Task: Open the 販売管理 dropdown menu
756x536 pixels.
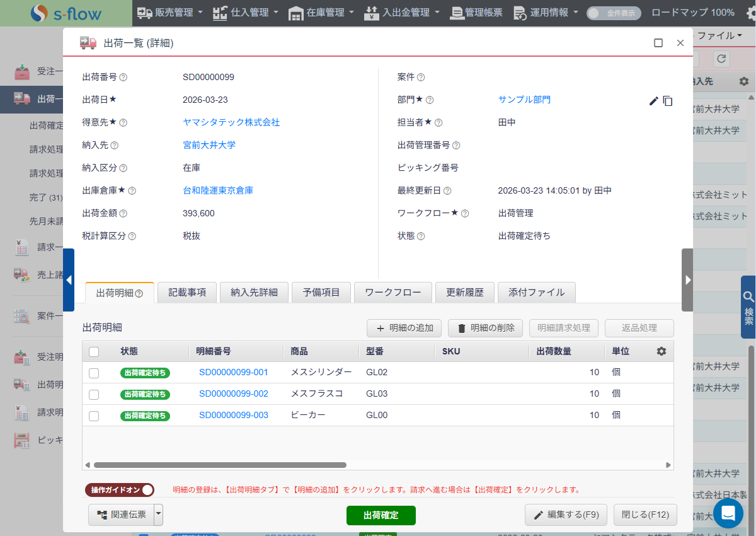Action: (x=170, y=13)
